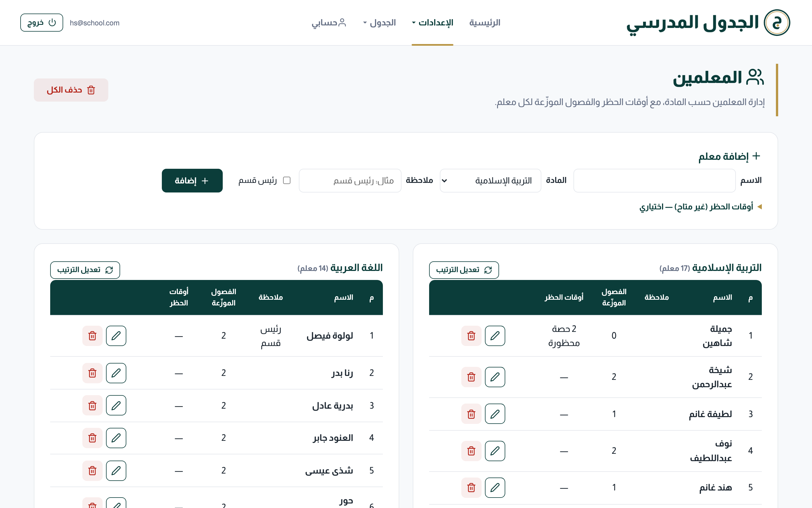Viewport: 812px width, 508px height.
Task: Delete teacher العنود جابر trash icon
Action: click(92, 438)
